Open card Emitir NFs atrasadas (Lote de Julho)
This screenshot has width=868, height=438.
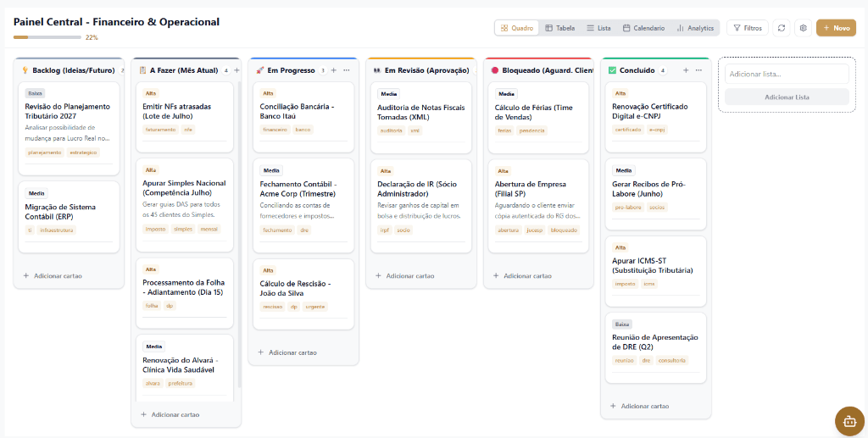coord(185,117)
